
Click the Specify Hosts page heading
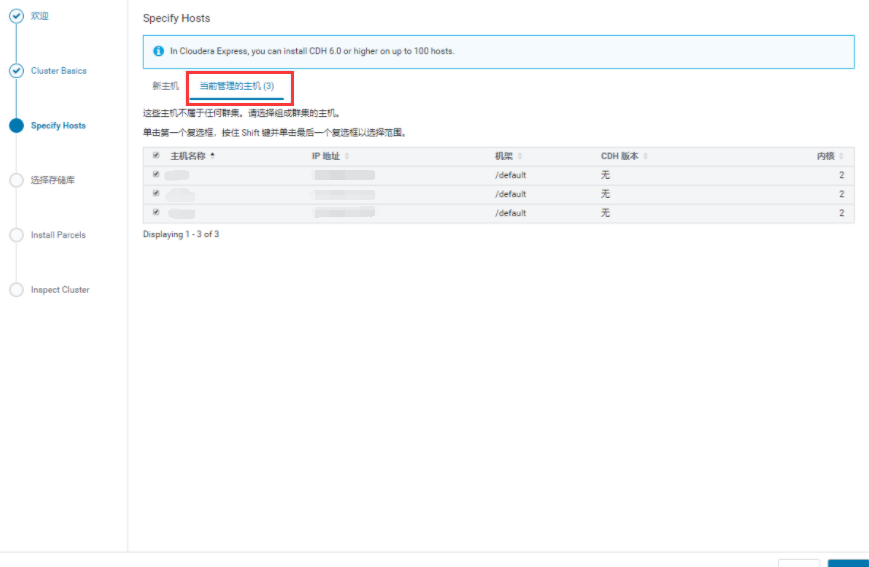176,18
